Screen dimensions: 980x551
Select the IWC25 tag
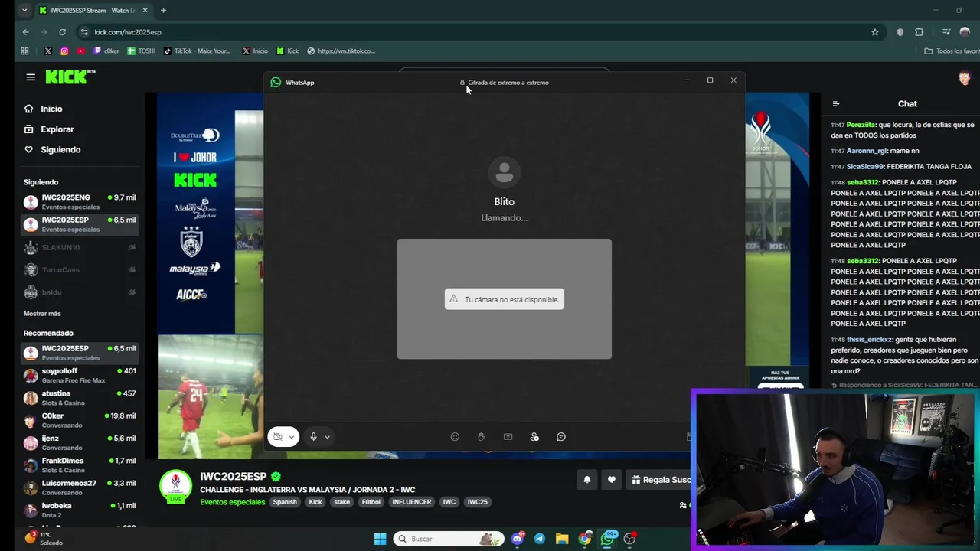[477, 502]
